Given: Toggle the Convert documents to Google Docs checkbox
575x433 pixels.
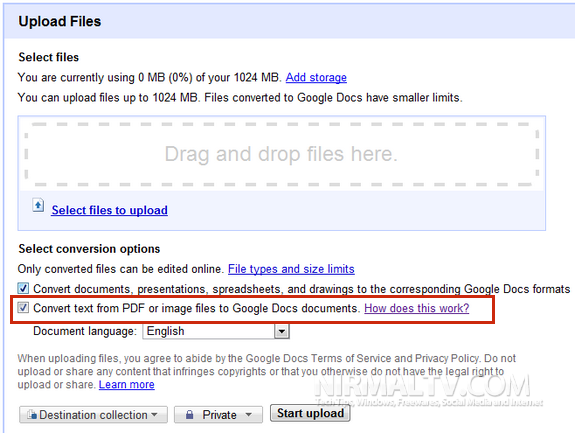Looking at the screenshot, I should click(x=23, y=288).
